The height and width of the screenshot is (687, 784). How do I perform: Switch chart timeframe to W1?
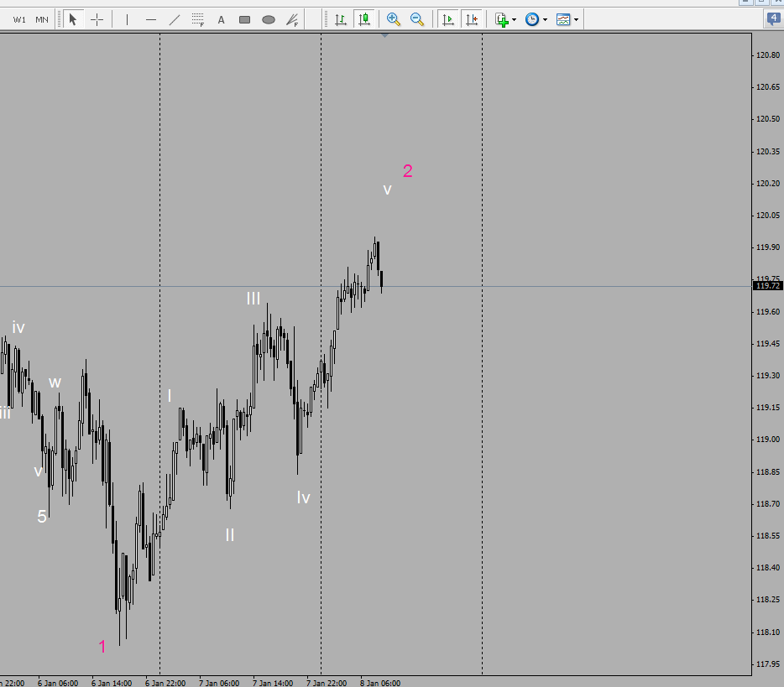[18, 19]
